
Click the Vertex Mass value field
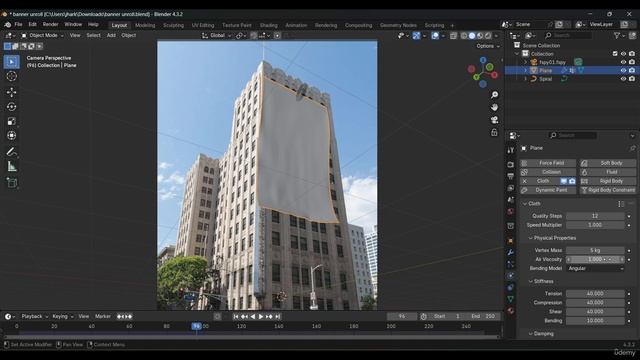[595, 250]
